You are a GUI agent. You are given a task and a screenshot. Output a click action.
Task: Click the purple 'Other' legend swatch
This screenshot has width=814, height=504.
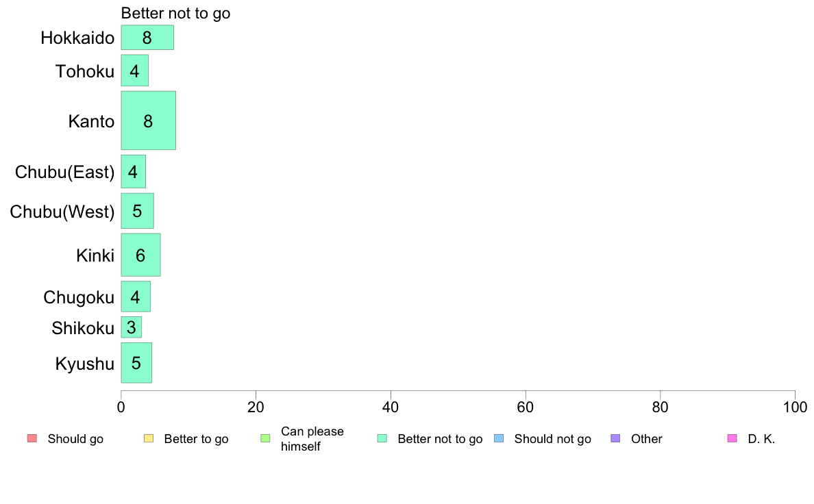(x=616, y=438)
